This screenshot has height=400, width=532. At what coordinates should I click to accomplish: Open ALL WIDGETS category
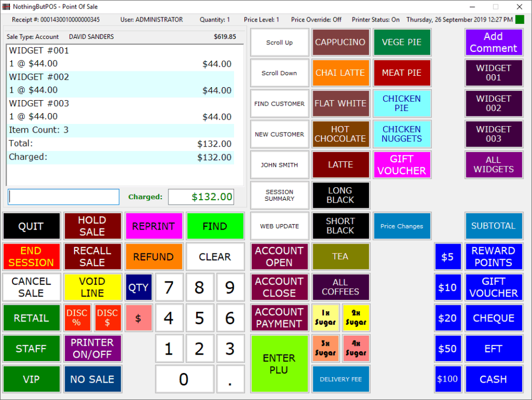tap(493, 165)
